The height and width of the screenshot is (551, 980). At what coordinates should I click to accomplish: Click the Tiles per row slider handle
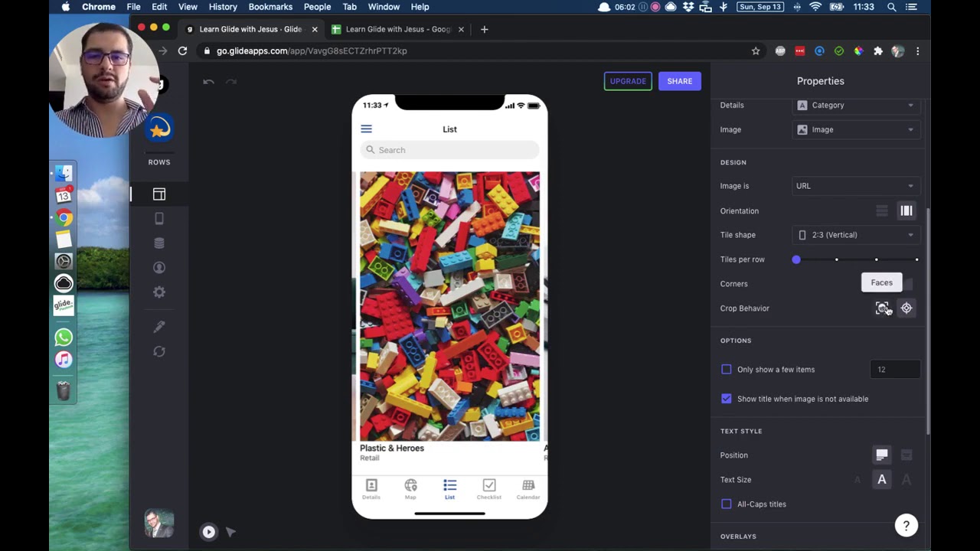(796, 259)
